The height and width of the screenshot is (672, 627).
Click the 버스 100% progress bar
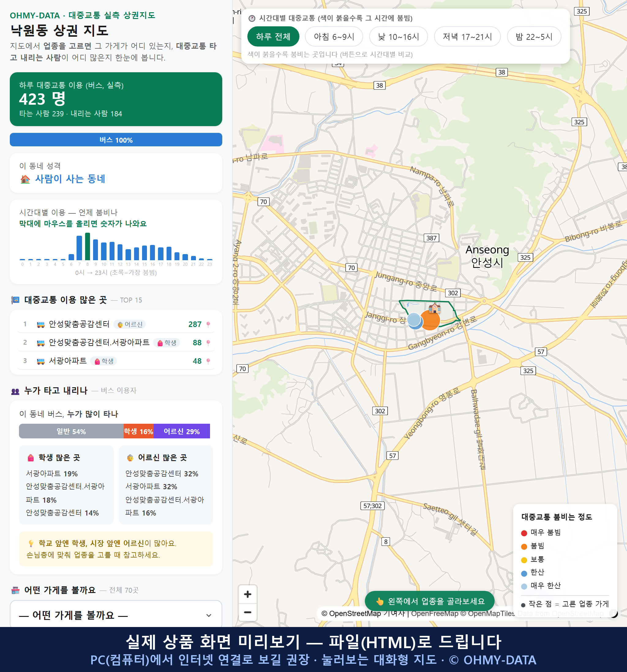pyautogui.click(x=116, y=140)
